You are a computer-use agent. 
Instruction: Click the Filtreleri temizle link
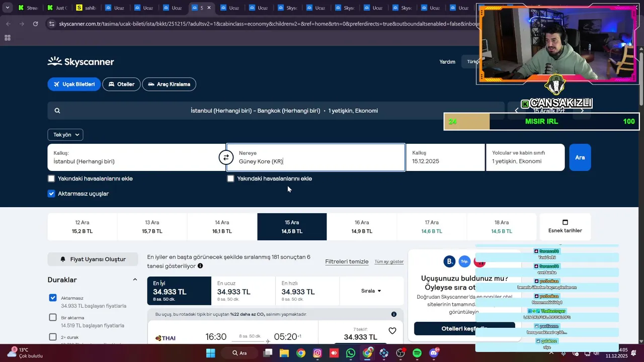point(347,261)
